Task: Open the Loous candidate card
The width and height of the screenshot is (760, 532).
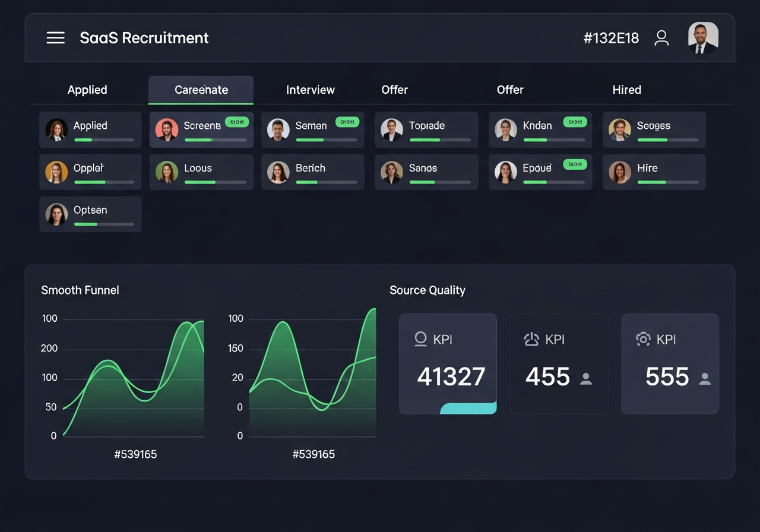Action: (x=201, y=172)
